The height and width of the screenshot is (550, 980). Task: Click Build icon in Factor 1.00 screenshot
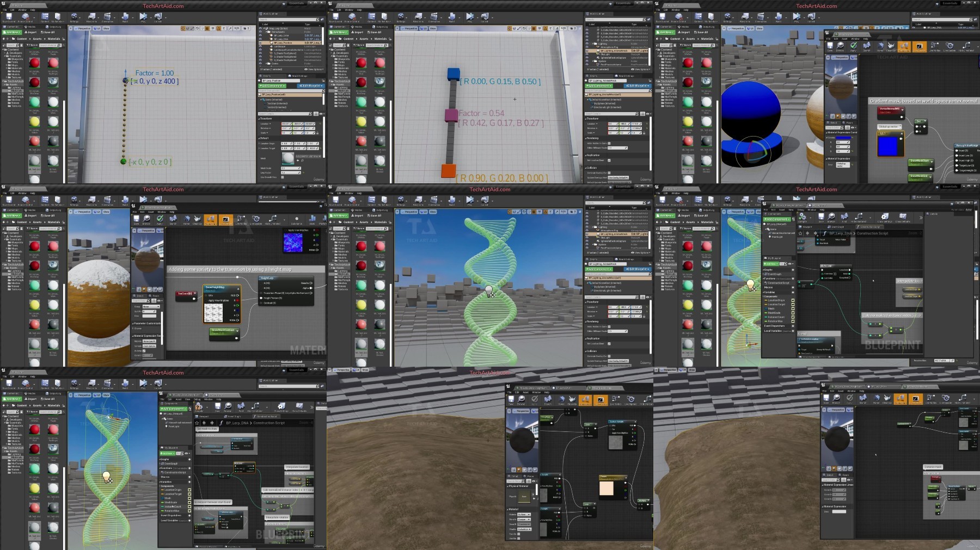coord(125,18)
